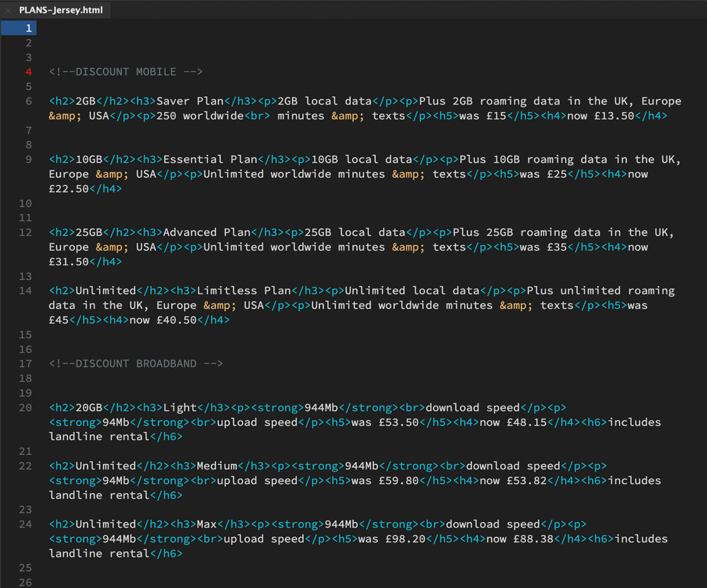Click line number 24 in the gutter
707x588 pixels.
coord(26,524)
